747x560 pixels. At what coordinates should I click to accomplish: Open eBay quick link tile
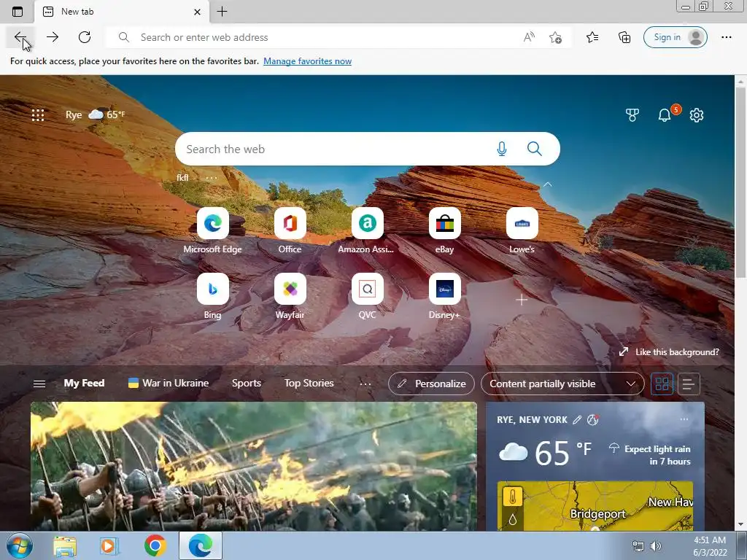pyautogui.click(x=444, y=230)
